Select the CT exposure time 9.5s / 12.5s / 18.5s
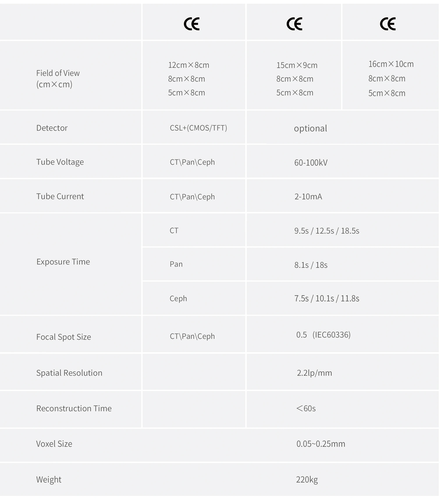448x504 pixels. click(x=327, y=231)
